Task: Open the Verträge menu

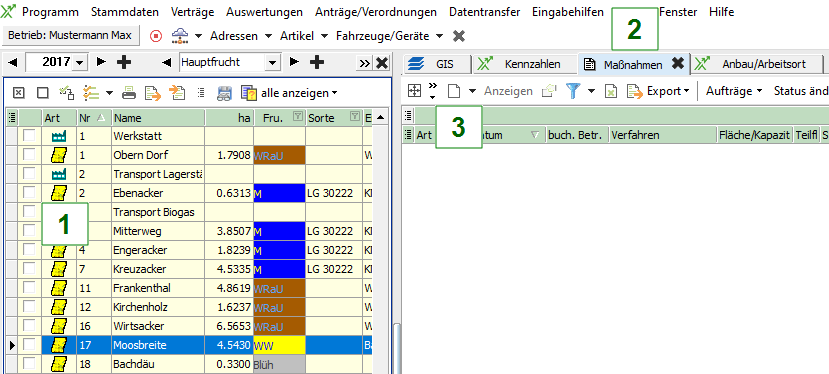Action: pyautogui.click(x=193, y=12)
